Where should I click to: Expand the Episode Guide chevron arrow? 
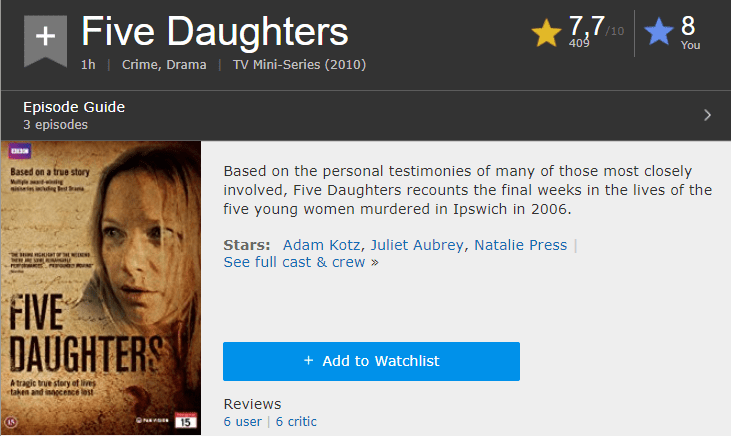point(707,115)
